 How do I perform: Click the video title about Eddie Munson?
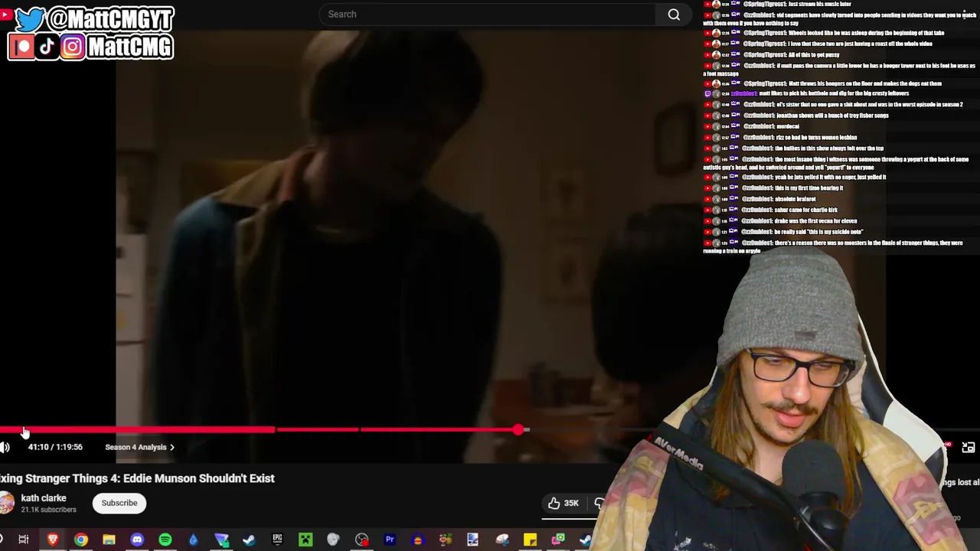tap(137, 478)
